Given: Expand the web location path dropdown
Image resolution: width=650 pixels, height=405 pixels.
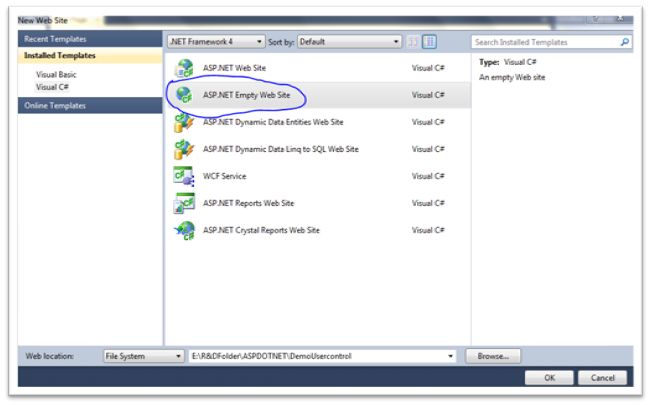Looking at the screenshot, I should [x=450, y=356].
